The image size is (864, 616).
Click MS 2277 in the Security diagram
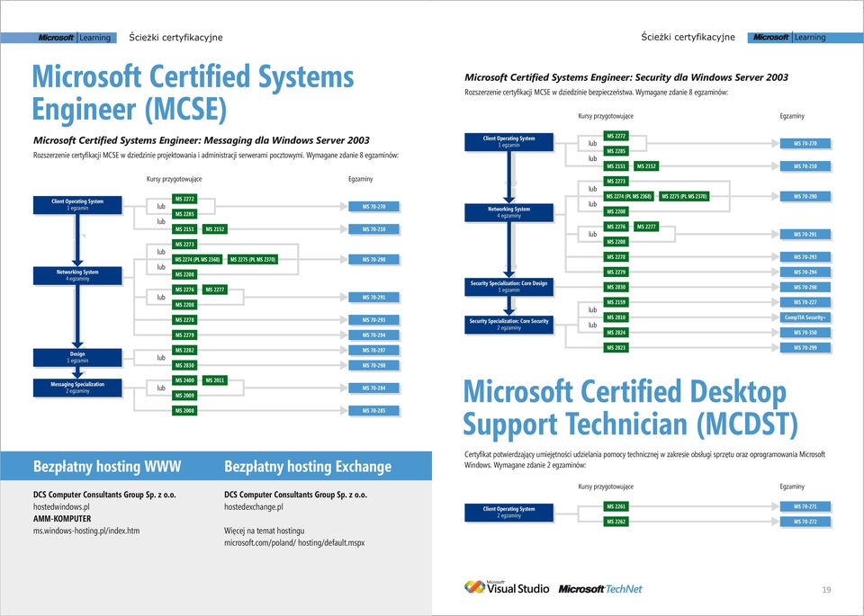click(646, 227)
